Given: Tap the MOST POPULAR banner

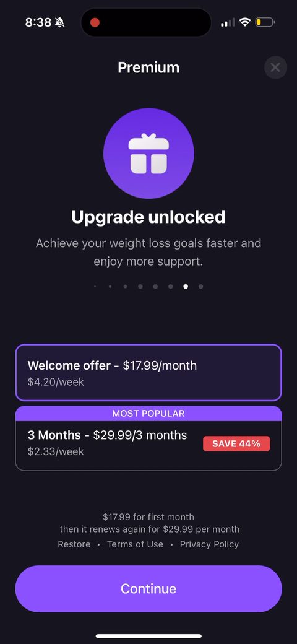Looking at the screenshot, I should pos(148,414).
